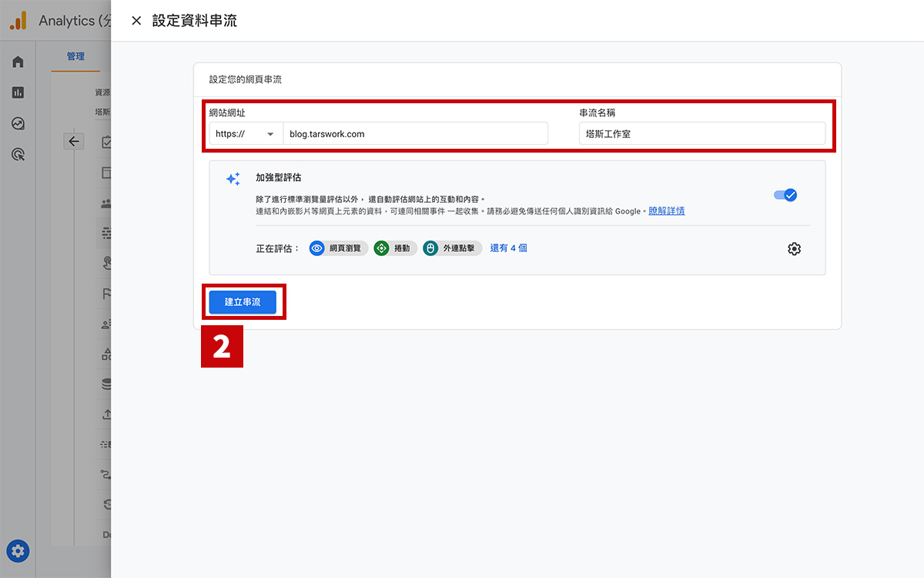Screen dimensions: 924x578
Task: Select the 網頁瀏覽 chip
Action: [338, 248]
